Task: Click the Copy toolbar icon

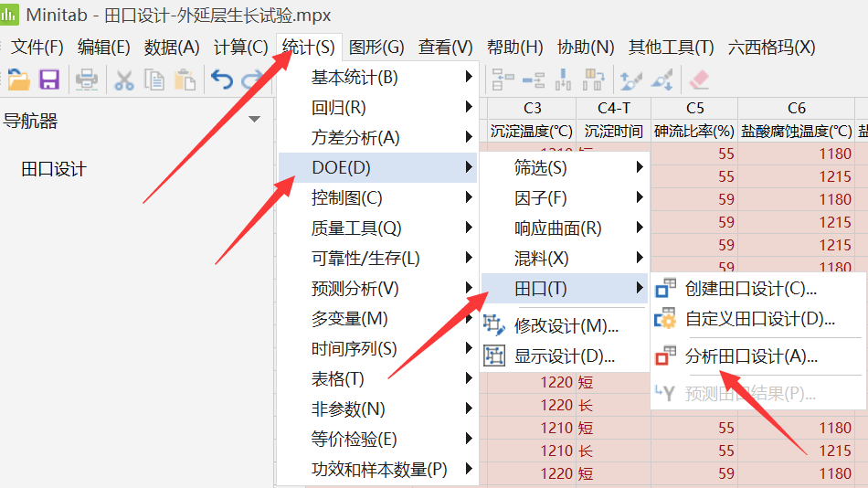Action: pos(154,80)
